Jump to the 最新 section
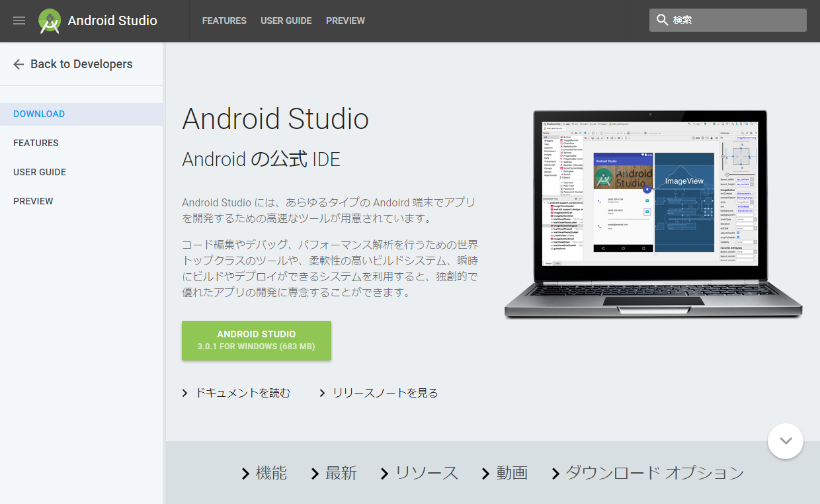The height and width of the screenshot is (504, 820). [x=341, y=473]
